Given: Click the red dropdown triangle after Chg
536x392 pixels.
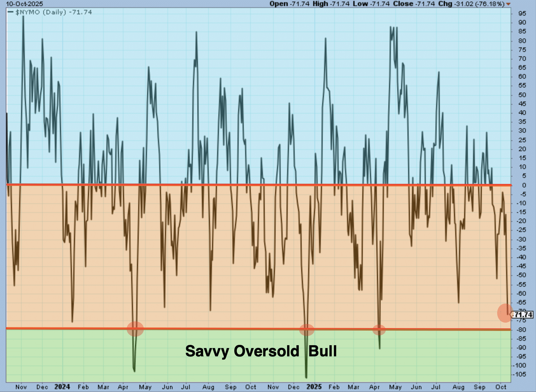Looking at the screenshot, I should tap(508, 4).
